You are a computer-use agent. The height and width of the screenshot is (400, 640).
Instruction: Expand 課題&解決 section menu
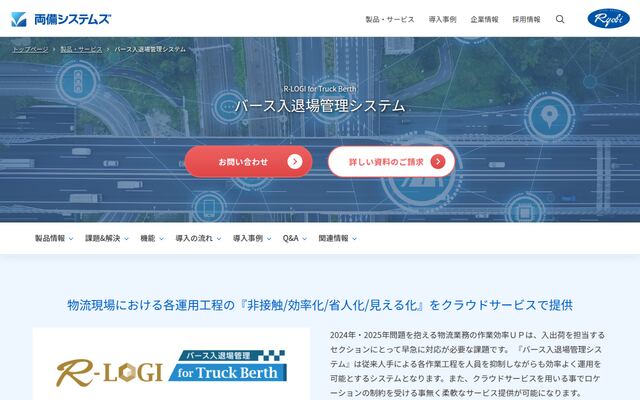pos(107,238)
